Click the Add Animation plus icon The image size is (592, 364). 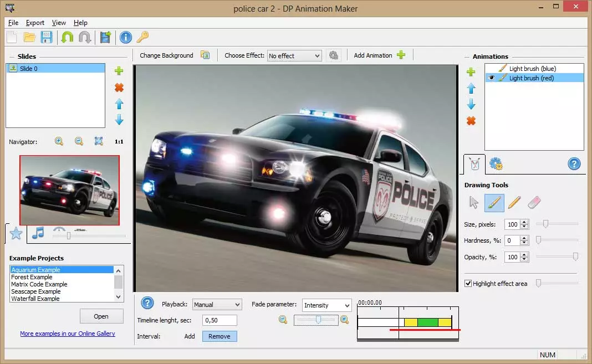pyautogui.click(x=401, y=55)
